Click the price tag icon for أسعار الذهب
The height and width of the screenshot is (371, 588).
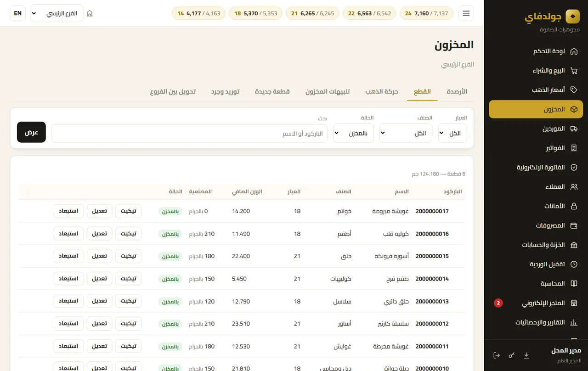point(574,90)
